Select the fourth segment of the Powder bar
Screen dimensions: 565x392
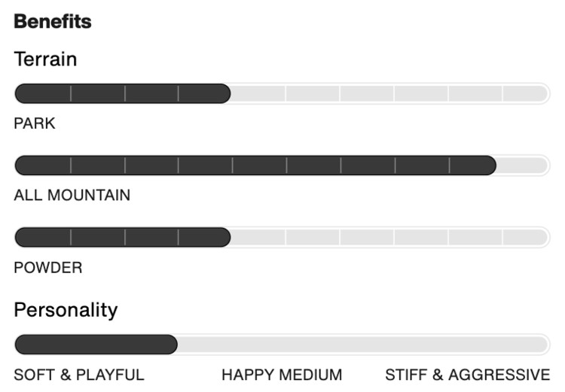[204, 238]
